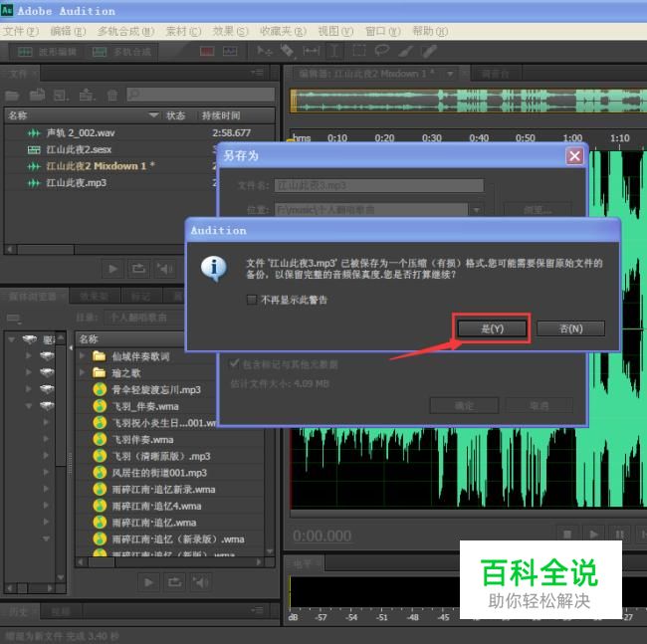Check the 不再显示此警告 checkbox
The image size is (647, 644).
(252, 300)
